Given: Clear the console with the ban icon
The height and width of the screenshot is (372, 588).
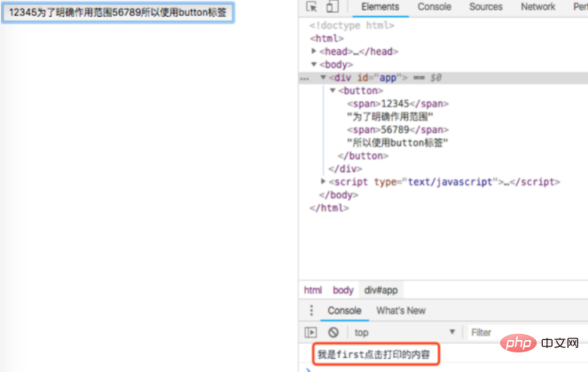Looking at the screenshot, I should [x=333, y=332].
